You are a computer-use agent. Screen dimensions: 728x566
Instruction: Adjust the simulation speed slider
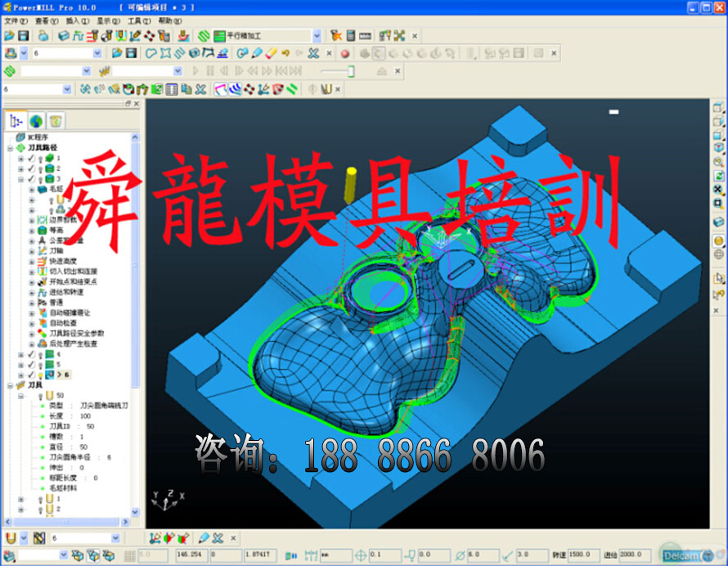coord(351,71)
